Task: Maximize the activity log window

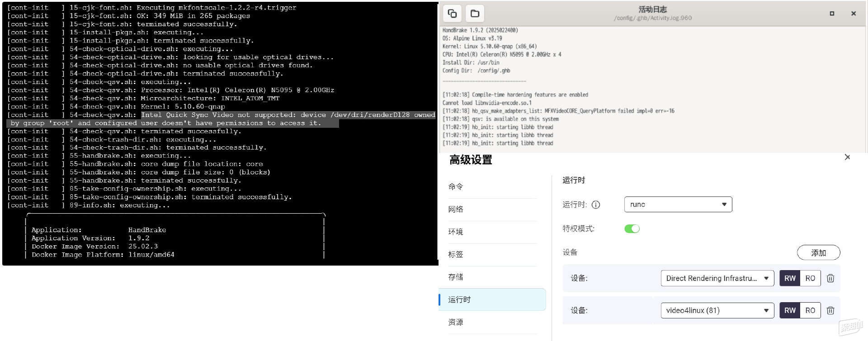Action: click(x=832, y=14)
